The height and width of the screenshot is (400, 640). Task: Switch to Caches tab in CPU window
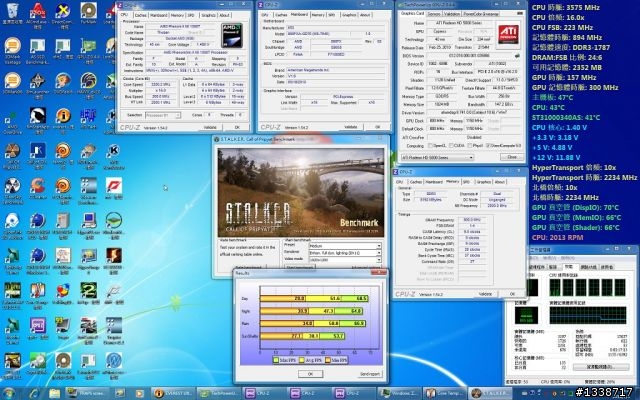pos(140,15)
